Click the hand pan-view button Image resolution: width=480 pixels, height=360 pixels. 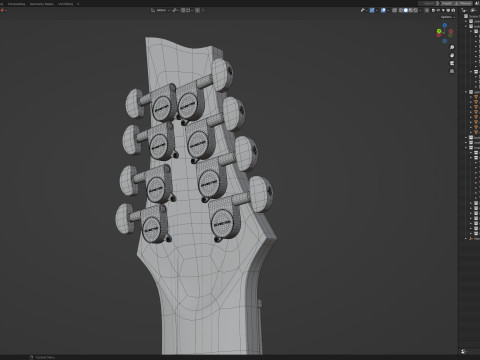452,55
